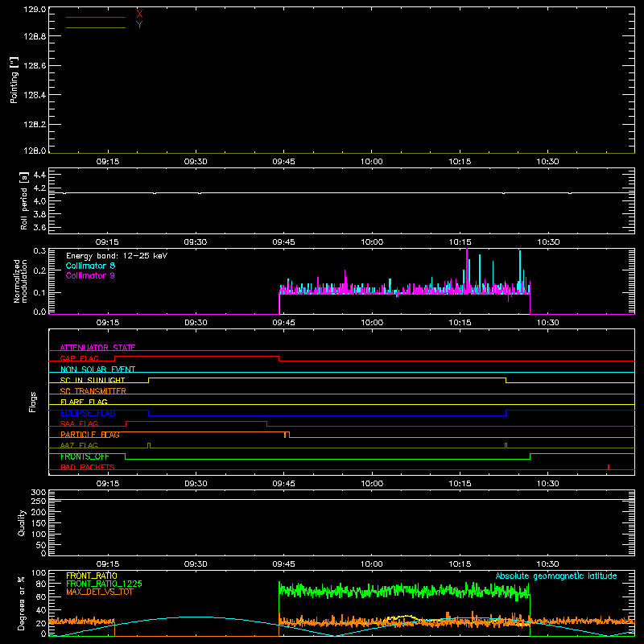The image size is (644, 644).
Task: Select the magenta Collimator 9 legend entry
Action: [90, 275]
